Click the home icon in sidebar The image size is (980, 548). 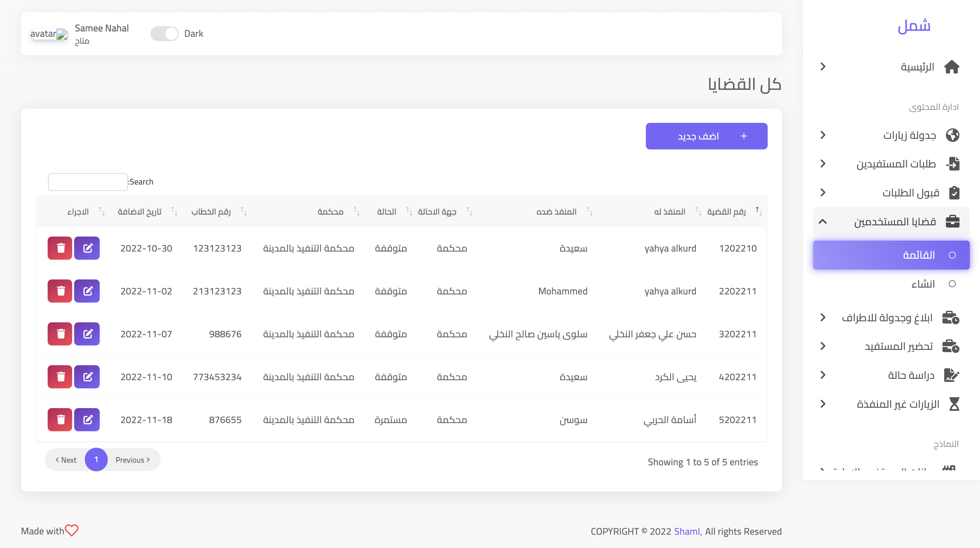tap(952, 67)
